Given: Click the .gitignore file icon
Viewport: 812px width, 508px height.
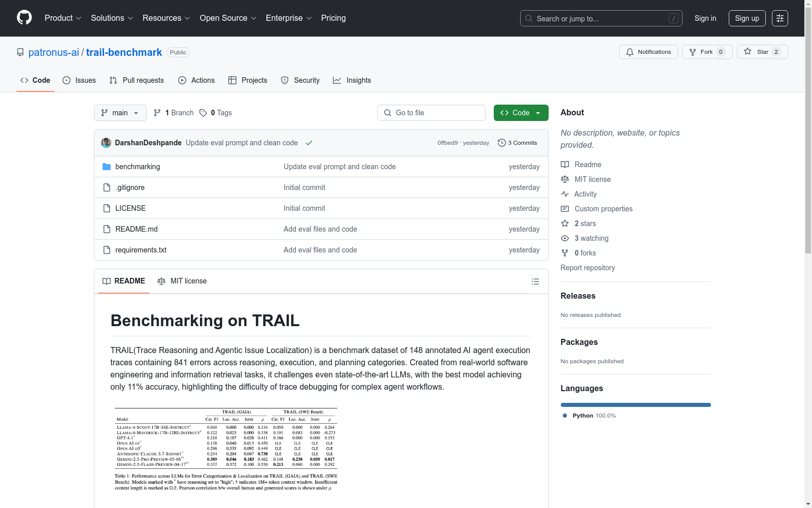Looking at the screenshot, I should point(107,187).
